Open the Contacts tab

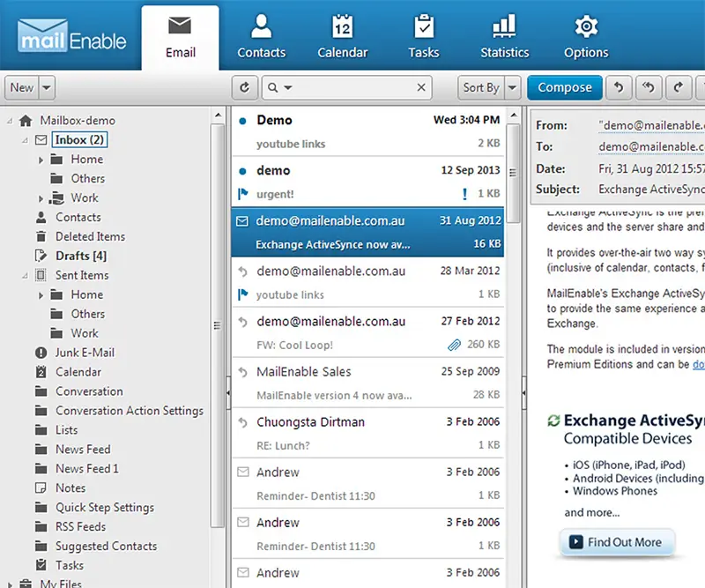point(261,37)
